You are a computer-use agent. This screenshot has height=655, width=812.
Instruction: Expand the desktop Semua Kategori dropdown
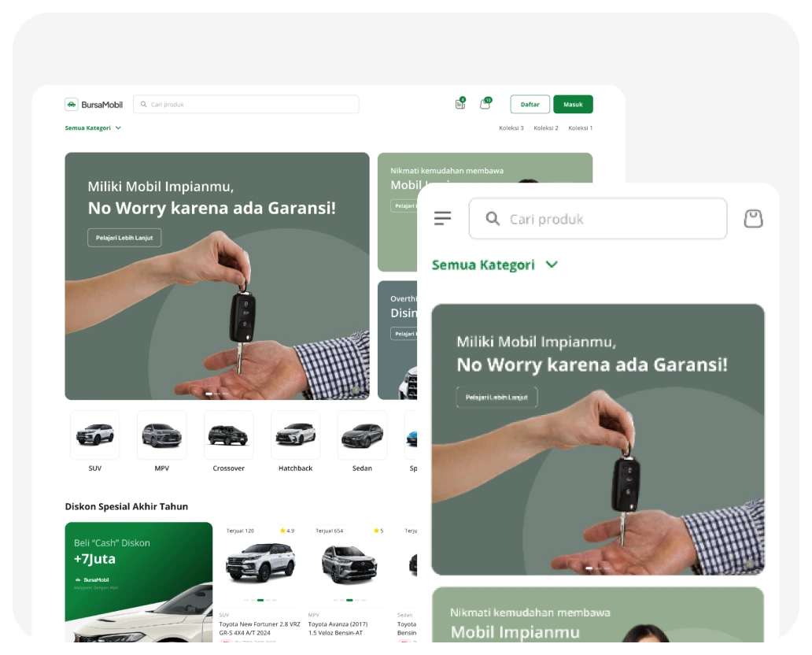coord(93,128)
